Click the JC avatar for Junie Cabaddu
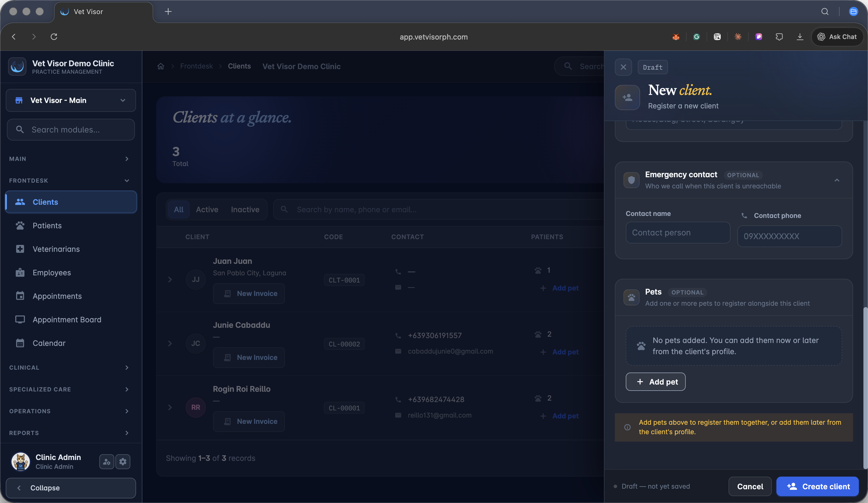868x503 pixels. point(196,343)
